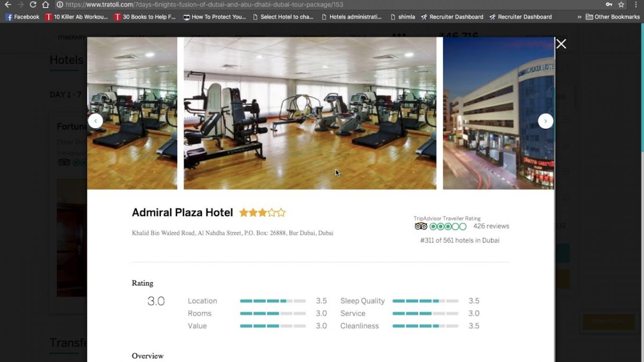Expand the Other Bookmarks folder
This screenshot has height=362, width=644.
(613, 17)
